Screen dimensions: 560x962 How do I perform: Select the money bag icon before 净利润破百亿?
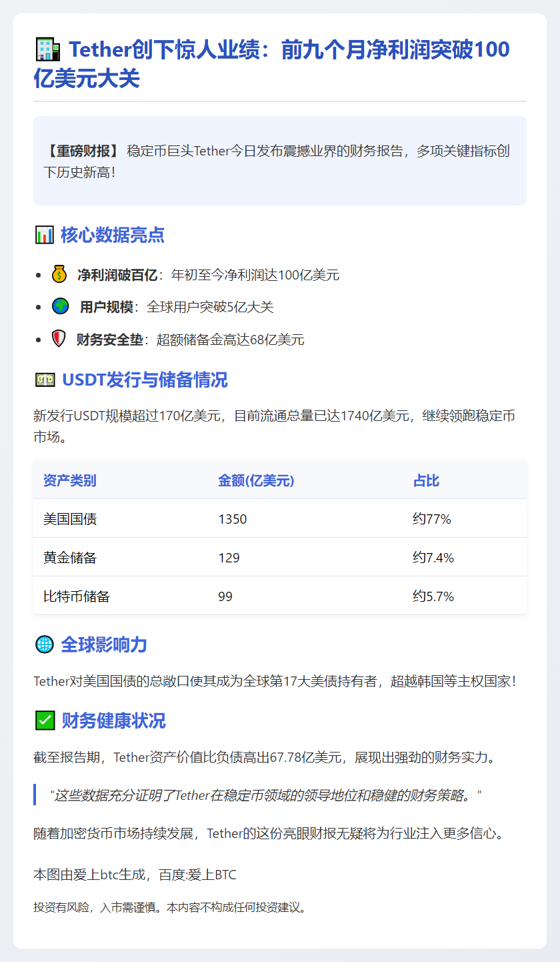click(58, 274)
